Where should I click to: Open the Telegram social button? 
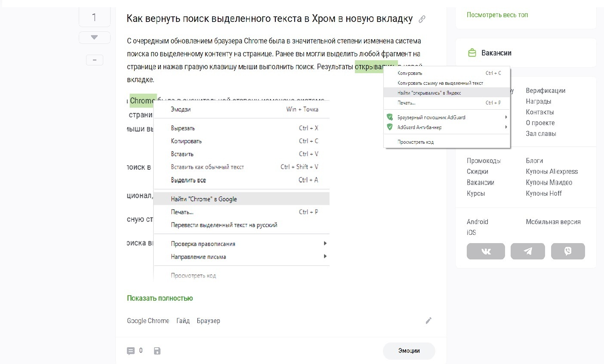(x=528, y=251)
